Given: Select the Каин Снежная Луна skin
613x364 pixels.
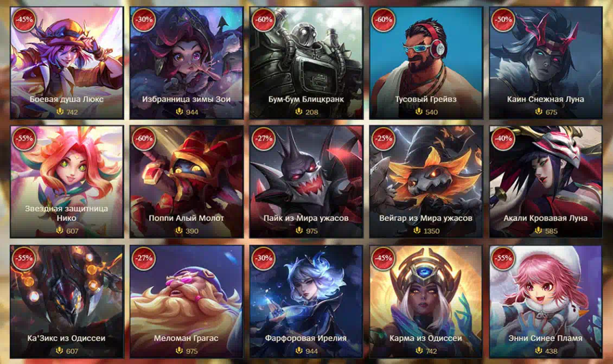Looking at the screenshot, I should click(x=546, y=62).
